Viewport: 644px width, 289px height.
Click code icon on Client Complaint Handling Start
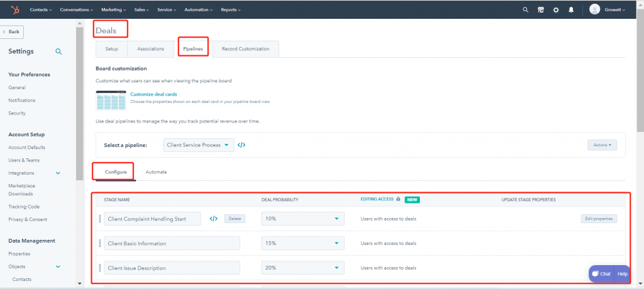point(213,219)
